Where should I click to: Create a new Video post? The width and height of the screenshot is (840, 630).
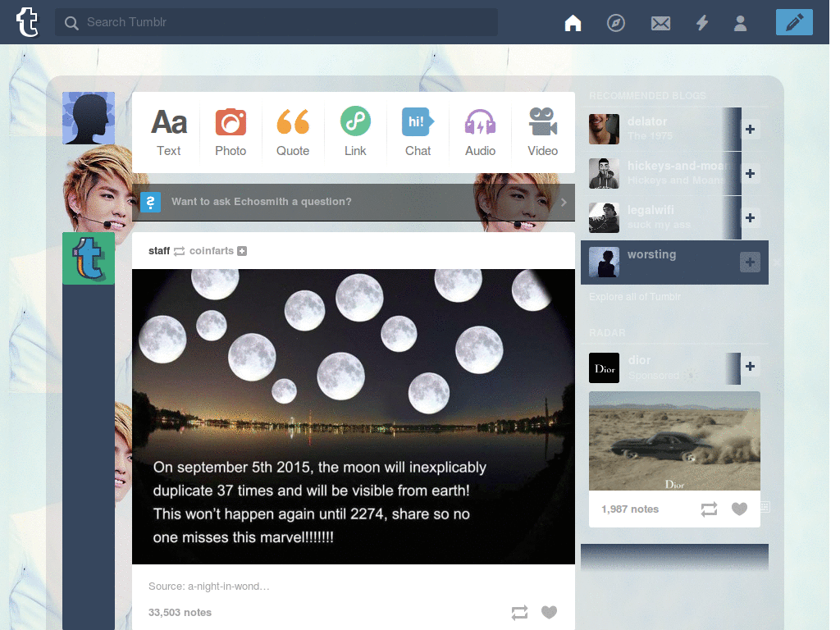(543, 132)
